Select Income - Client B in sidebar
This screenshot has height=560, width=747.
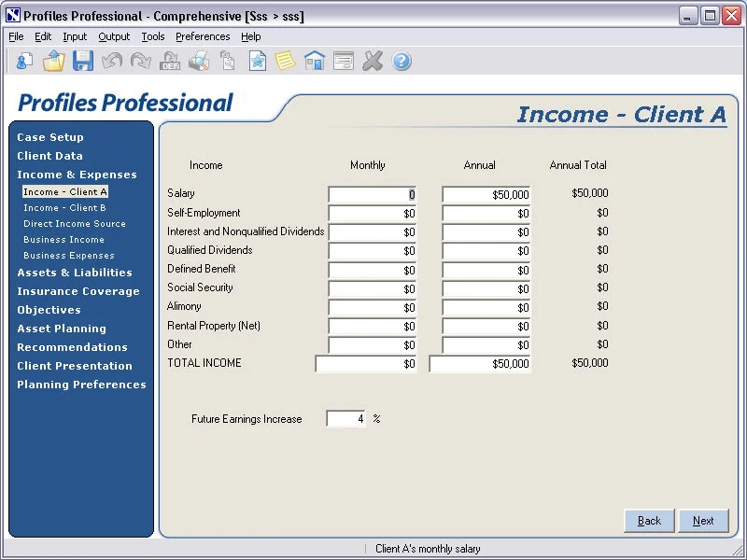[64, 207]
